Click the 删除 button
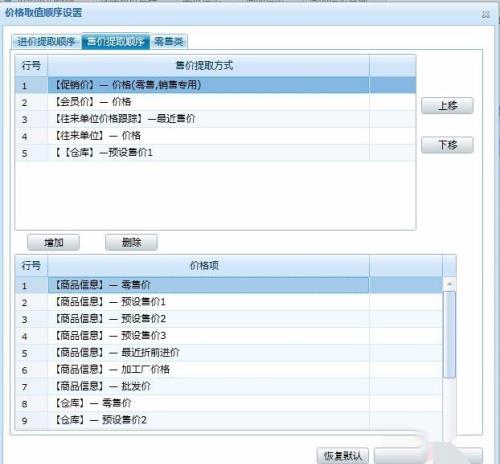 pyautogui.click(x=131, y=242)
